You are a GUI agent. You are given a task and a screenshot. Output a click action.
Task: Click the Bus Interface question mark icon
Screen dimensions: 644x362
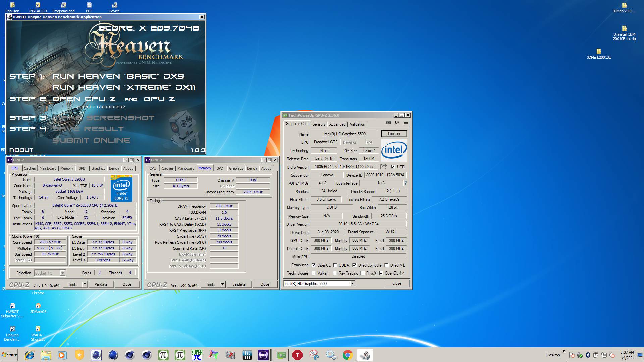pyautogui.click(x=406, y=183)
